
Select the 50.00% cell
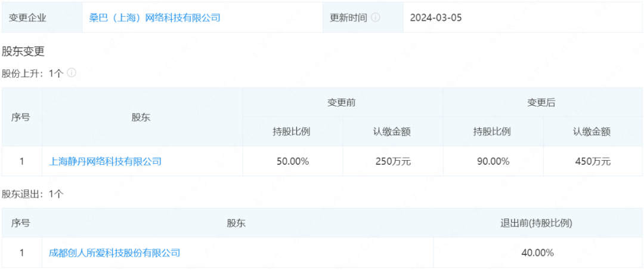(x=292, y=161)
